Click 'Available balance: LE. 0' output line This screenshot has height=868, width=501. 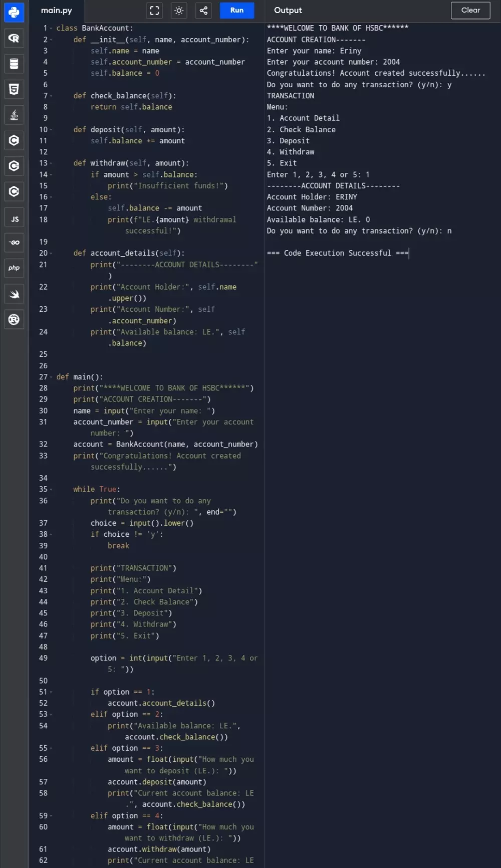[x=319, y=220]
